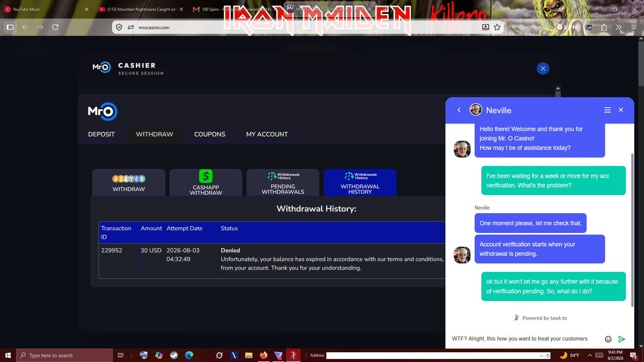
Task: Open the chat widget hamburger menu
Action: coord(607,110)
